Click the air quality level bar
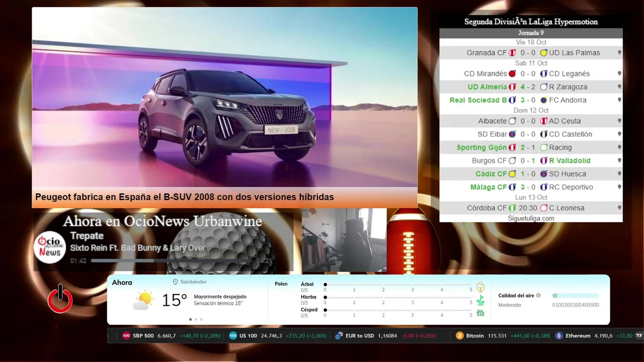This screenshot has width=644, height=362. pos(576,296)
